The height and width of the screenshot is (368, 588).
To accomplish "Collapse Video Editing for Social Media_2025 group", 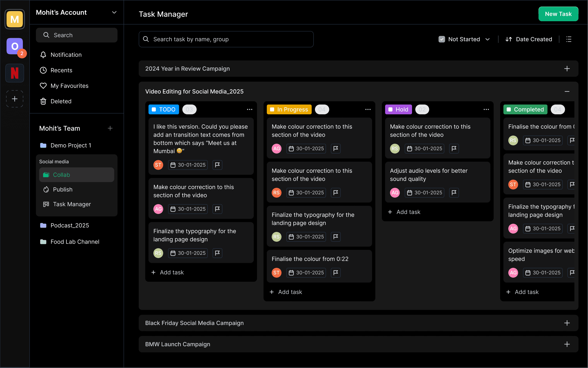I will click(x=567, y=91).
